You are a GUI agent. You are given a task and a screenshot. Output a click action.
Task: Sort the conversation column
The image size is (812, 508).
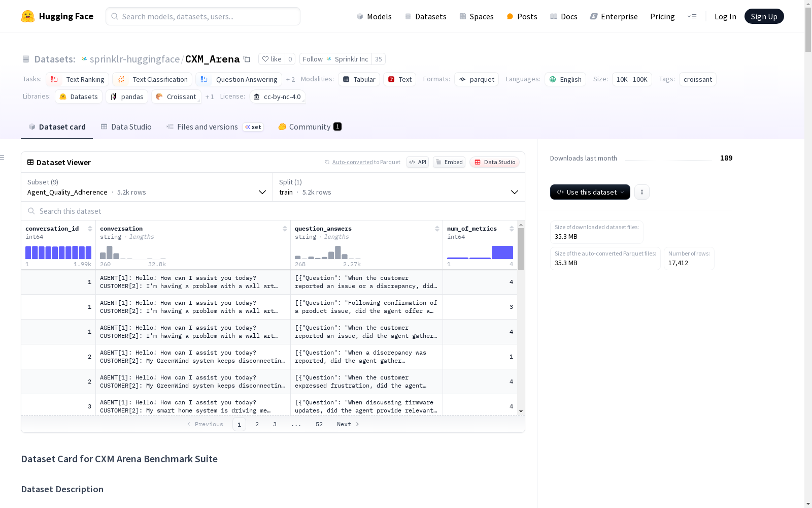[x=285, y=229]
